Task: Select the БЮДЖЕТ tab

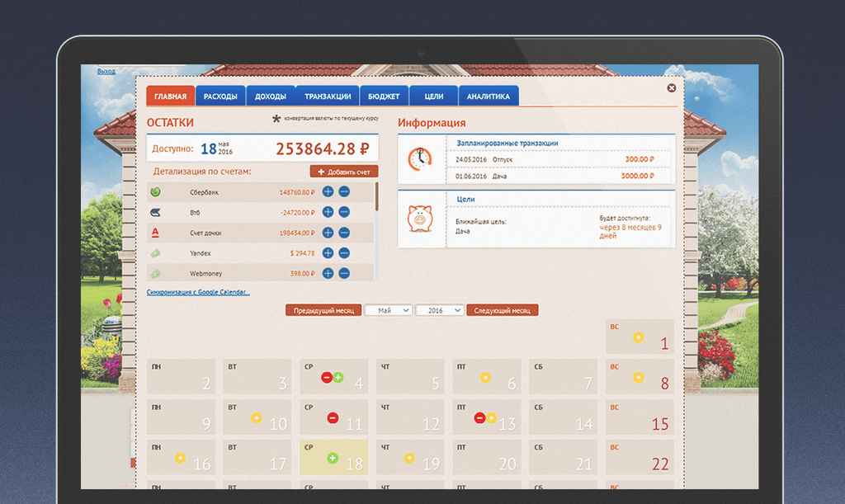Action: pos(384,96)
